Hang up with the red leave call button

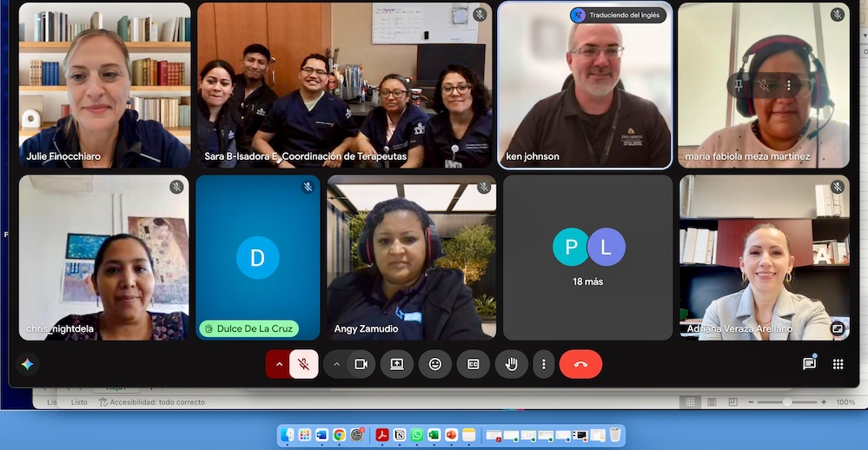(580, 364)
